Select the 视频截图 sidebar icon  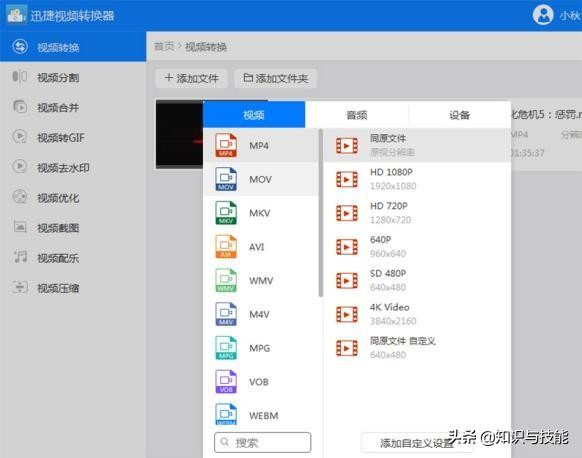coord(20,227)
